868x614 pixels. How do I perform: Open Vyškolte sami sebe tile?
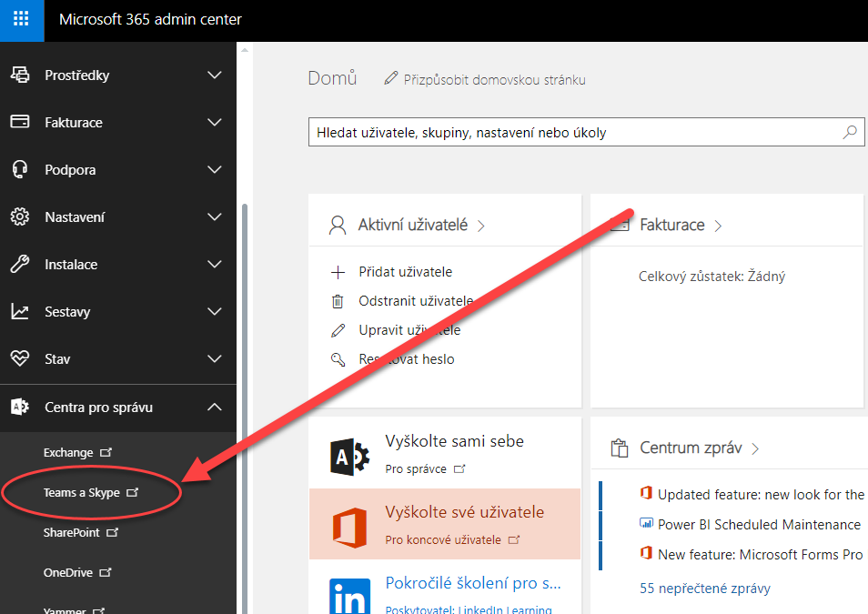click(445, 453)
